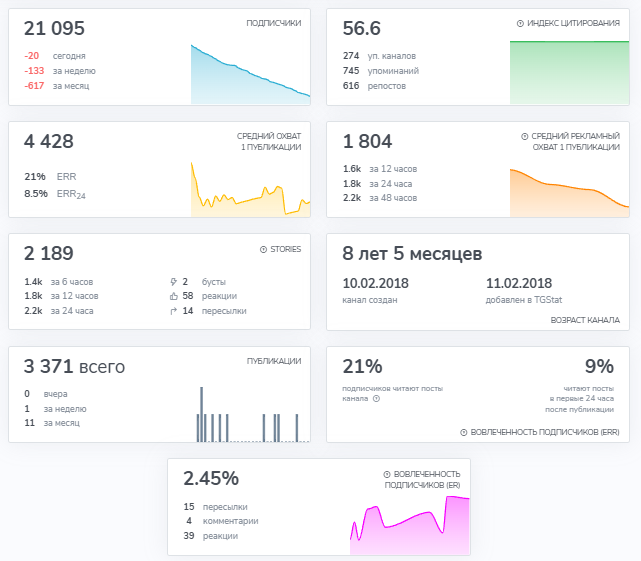
Task: Click '4 комментарии' row
Action: [222, 521]
